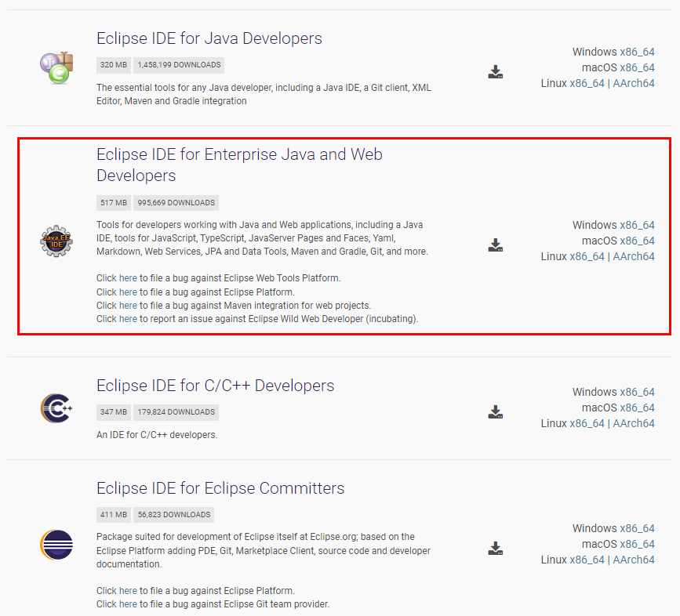The image size is (680, 616).
Task: Click the Java Developers 'essential tools' description text
Action: (x=264, y=94)
